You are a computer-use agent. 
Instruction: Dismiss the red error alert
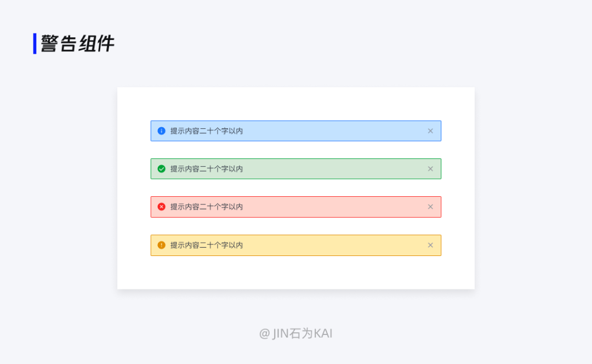430,207
